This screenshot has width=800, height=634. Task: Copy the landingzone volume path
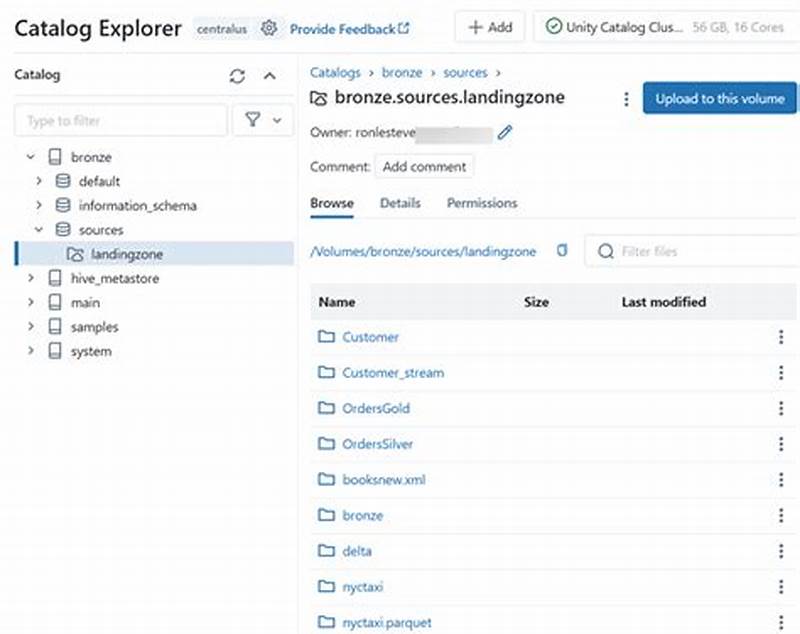[x=561, y=251]
